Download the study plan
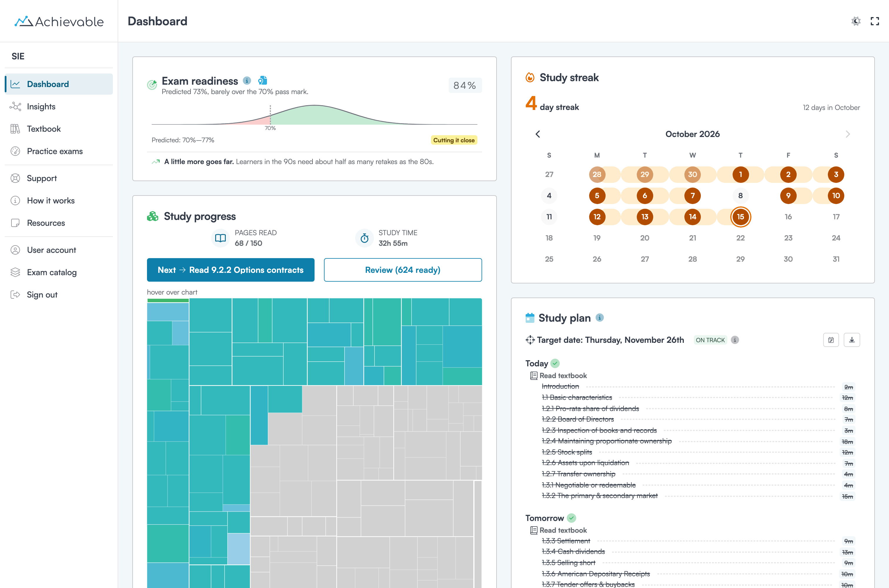The image size is (889, 588). pos(851,340)
